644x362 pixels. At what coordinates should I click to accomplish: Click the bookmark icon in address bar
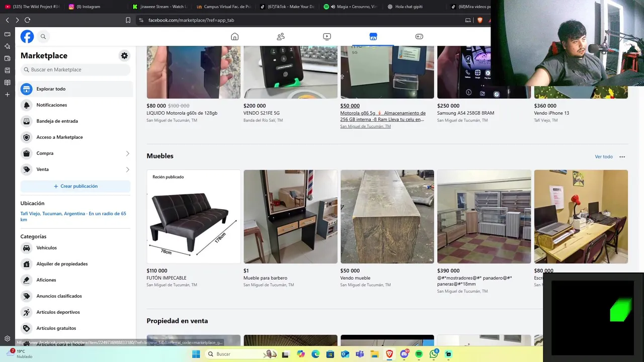point(128,20)
